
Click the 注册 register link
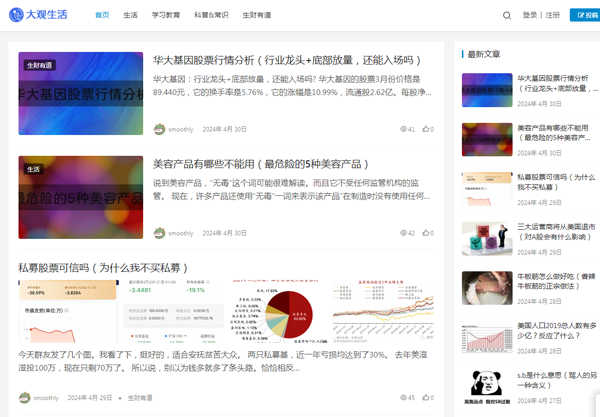553,15
